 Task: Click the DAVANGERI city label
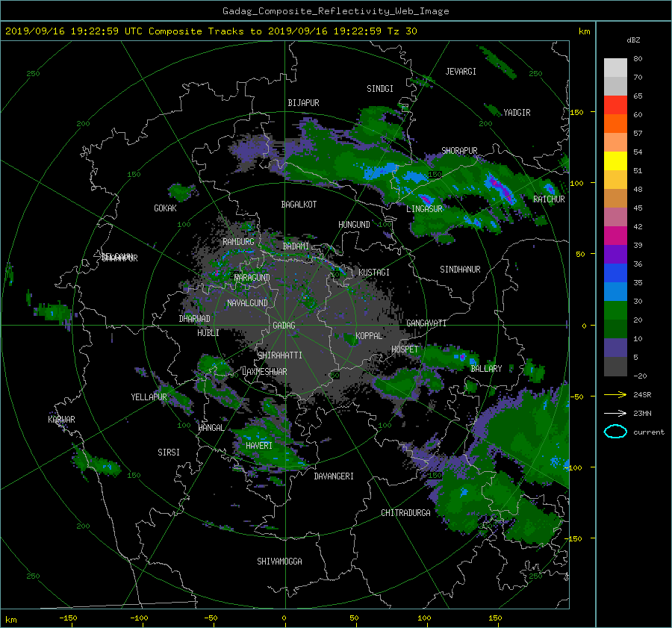coord(334,476)
